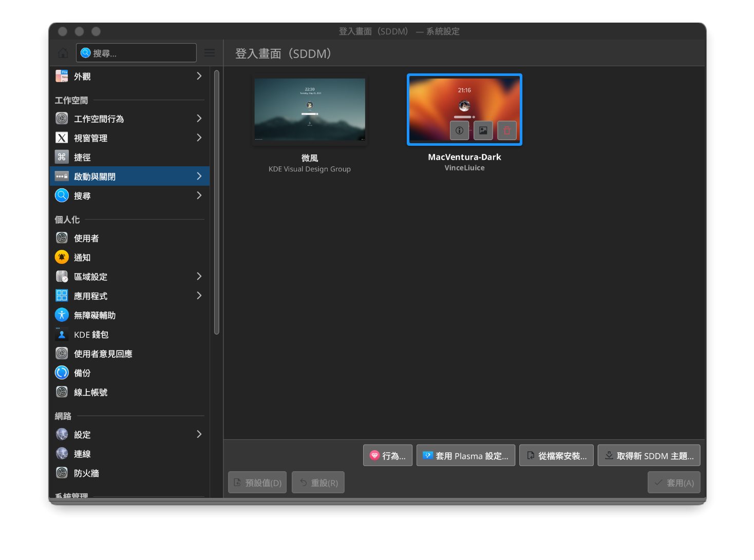Click the KDE 錢包 wallet icon
The height and width of the screenshot is (560, 754).
(62, 334)
